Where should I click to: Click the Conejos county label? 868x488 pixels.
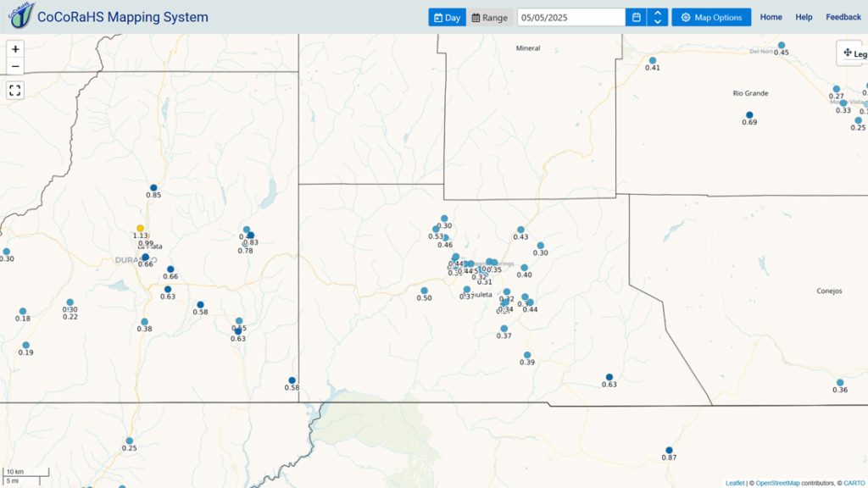coord(829,291)
